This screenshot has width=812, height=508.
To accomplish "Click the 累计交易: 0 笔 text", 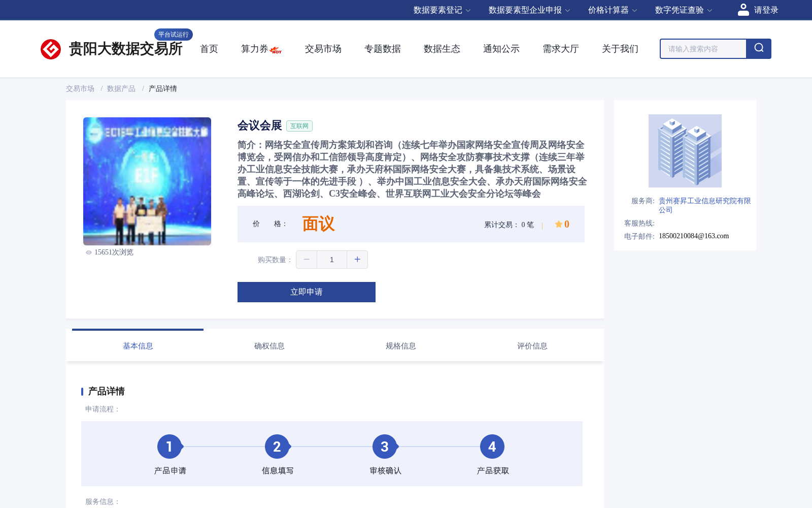I will (x=509, y=225).
